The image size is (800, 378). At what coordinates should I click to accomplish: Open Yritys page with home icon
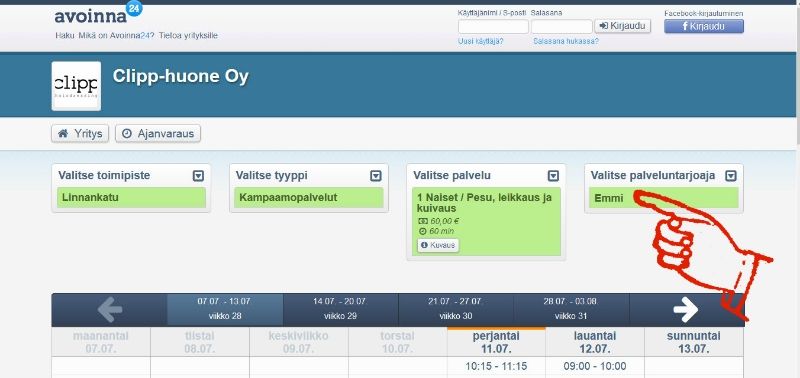coord(80,134)
